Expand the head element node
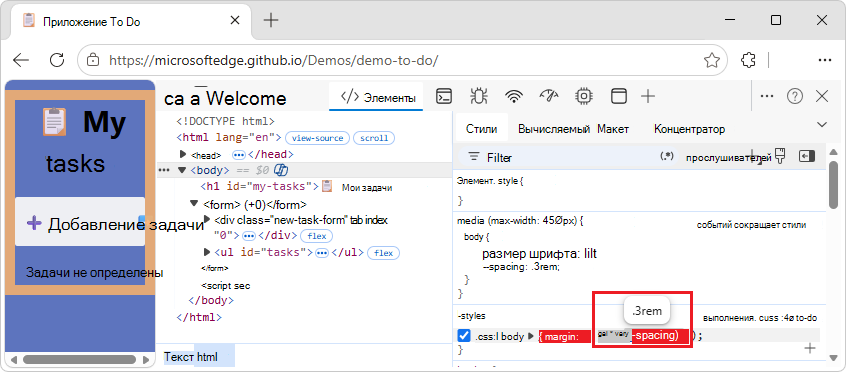Screen dimensions: 846x372 (x=183, y=154)
